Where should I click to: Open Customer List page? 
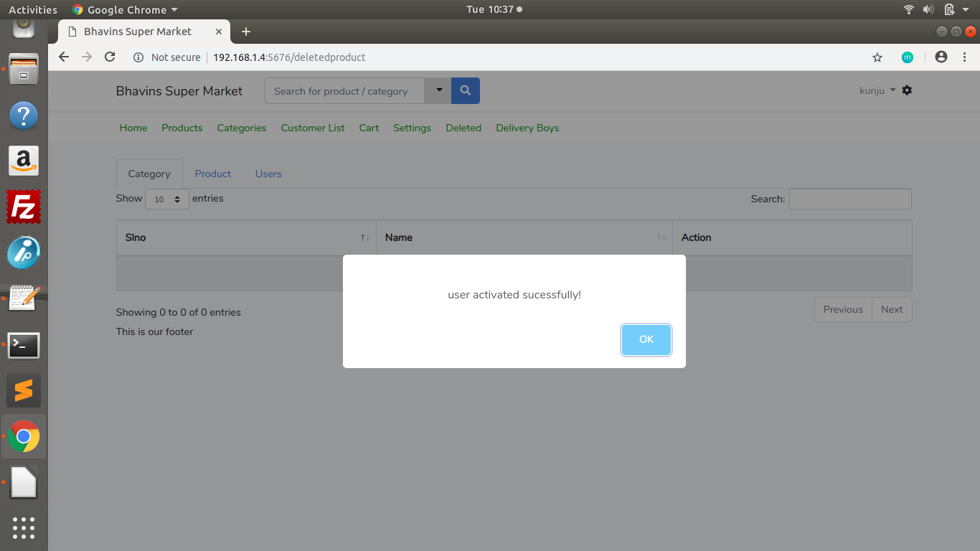point(313,128)
